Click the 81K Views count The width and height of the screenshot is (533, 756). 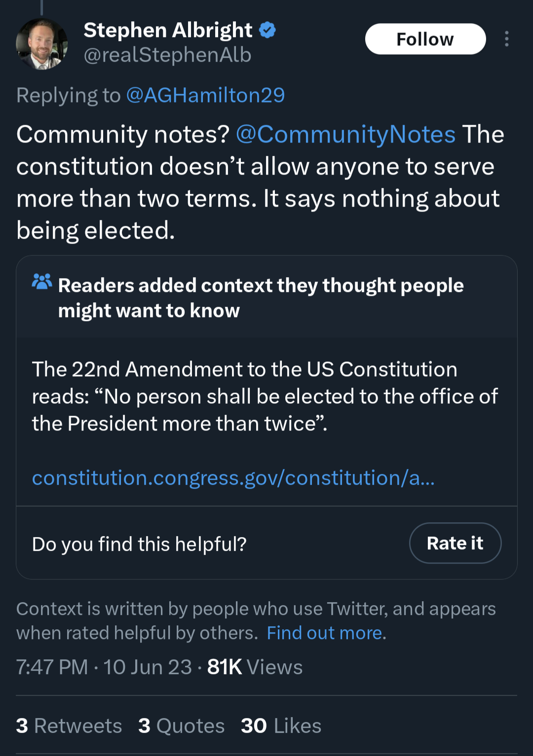pos(255,667)
